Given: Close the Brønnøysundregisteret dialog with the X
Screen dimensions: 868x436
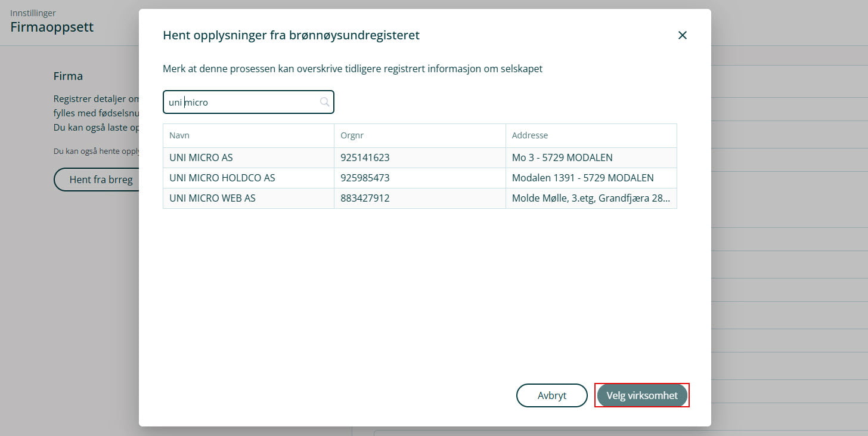Looking at the screenshot, I should [x=683, y=35].
